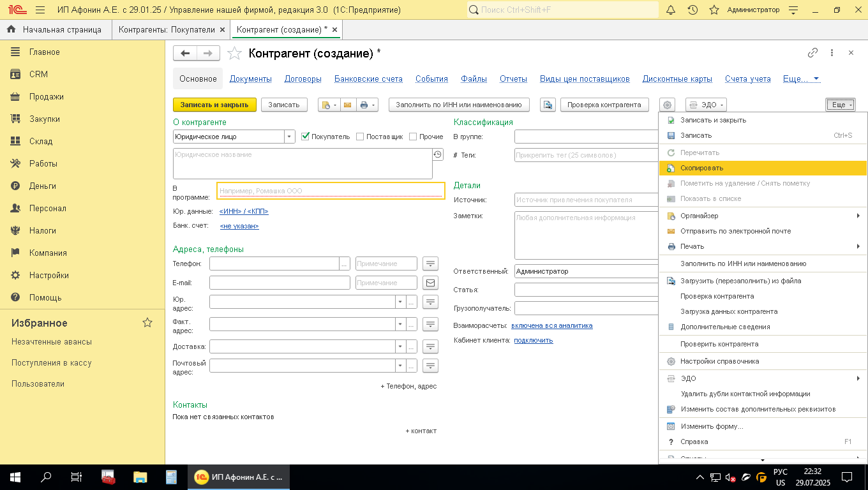
Task: Click the + Телефон, адрес link
Action: pos(408,386)
